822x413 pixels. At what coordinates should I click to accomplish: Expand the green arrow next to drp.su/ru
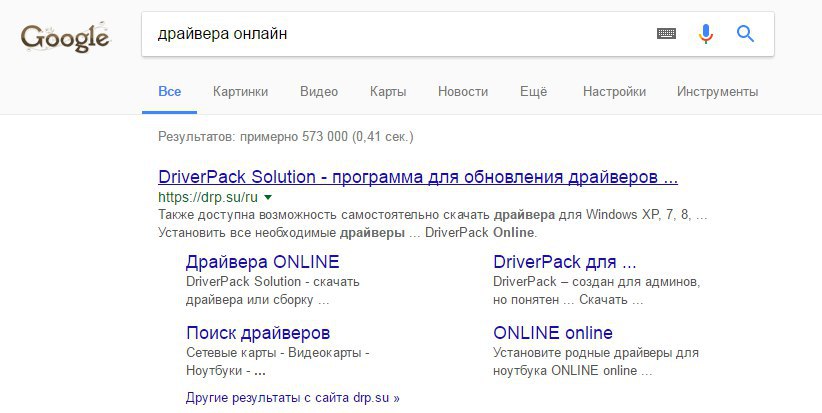click(268, 198)
